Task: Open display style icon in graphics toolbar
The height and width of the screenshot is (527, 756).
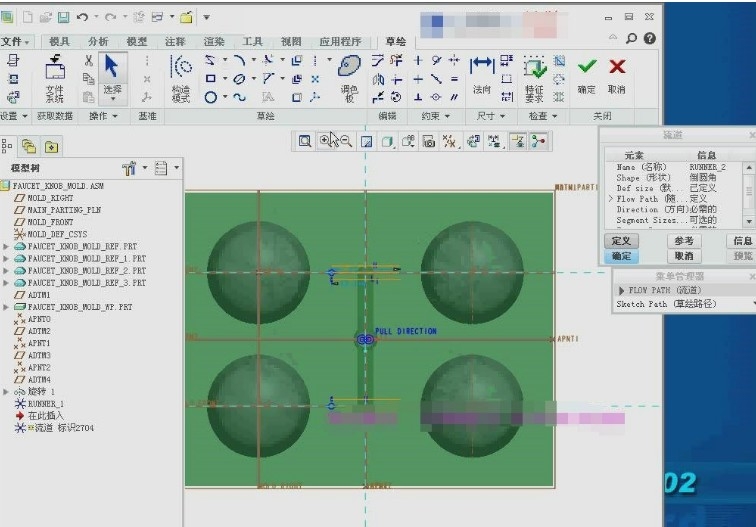Action: click(387, 141)
